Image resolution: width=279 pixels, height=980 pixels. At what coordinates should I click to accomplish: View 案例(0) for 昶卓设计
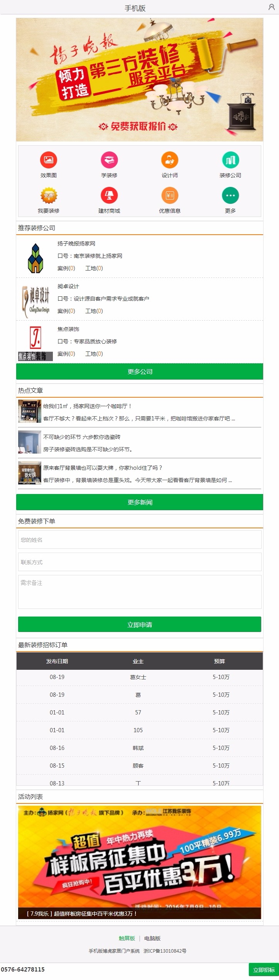click(66, 311)
